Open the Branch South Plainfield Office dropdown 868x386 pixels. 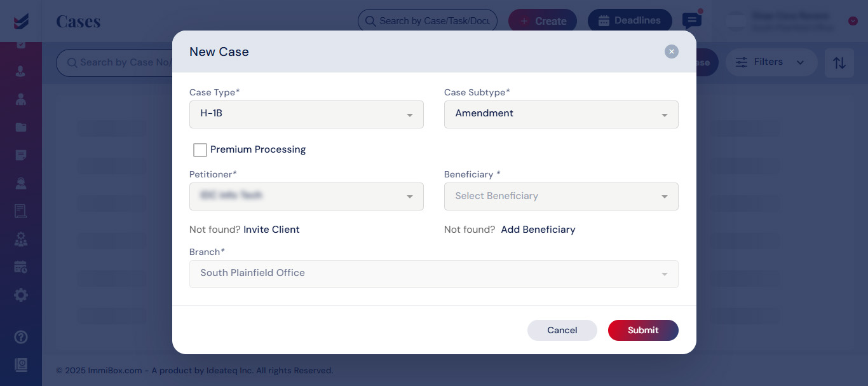tap(434, 273)
